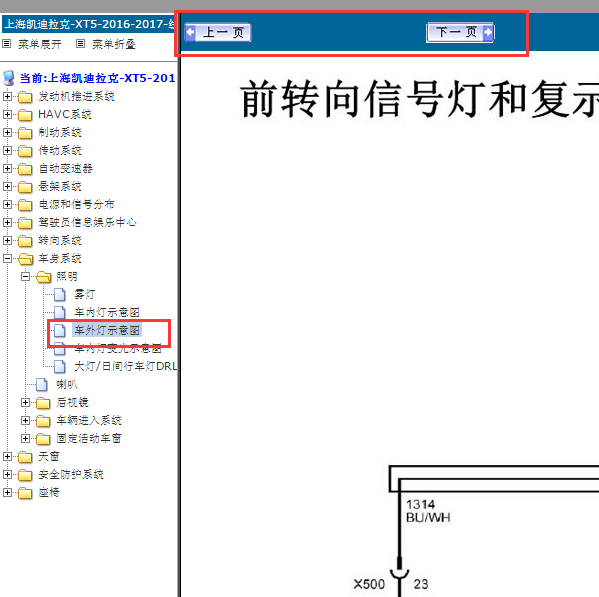This screenshot has width=599, height=597.
Task: Click the 固定活动车窗 folder icon
Action: pyautogui.click(x=43, y=439)
